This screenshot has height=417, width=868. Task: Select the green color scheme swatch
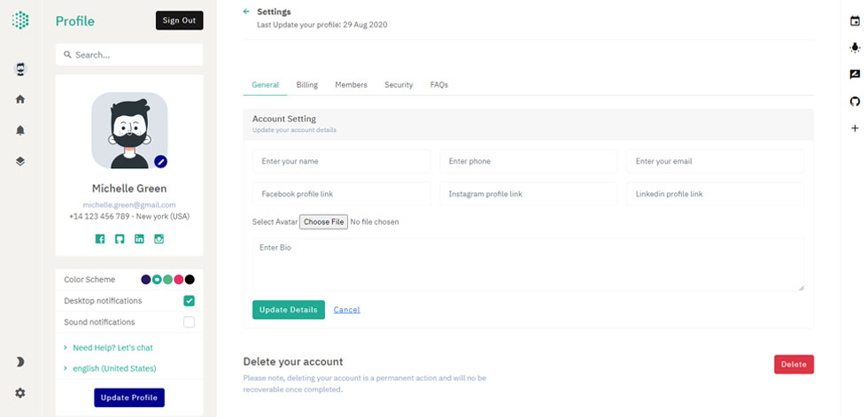[167, 280]
